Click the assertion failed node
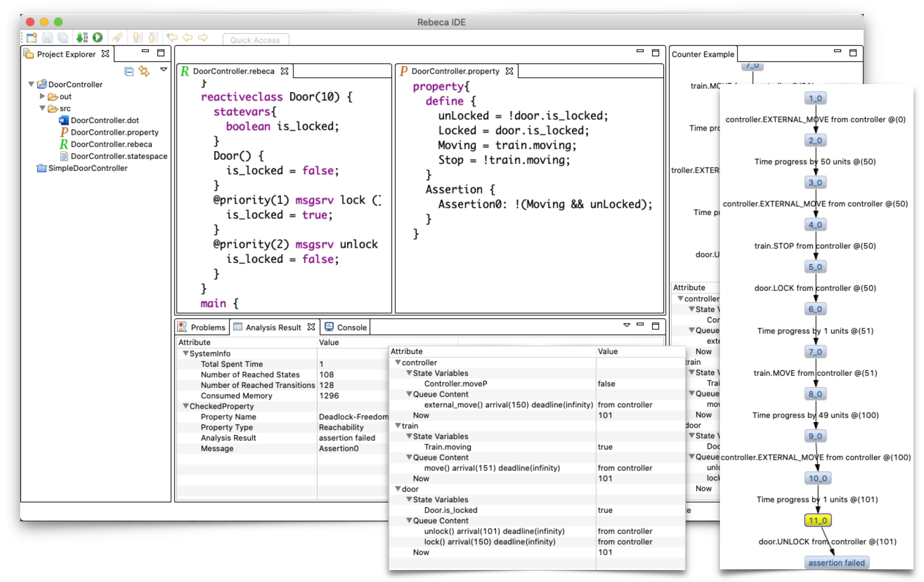 [x=836, y=563]
